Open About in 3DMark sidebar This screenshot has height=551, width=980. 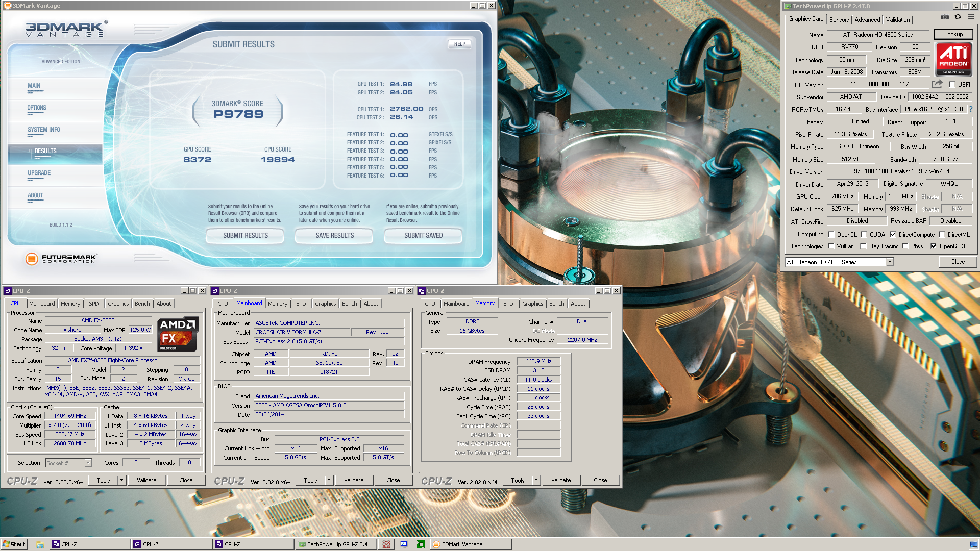(35, 195)
